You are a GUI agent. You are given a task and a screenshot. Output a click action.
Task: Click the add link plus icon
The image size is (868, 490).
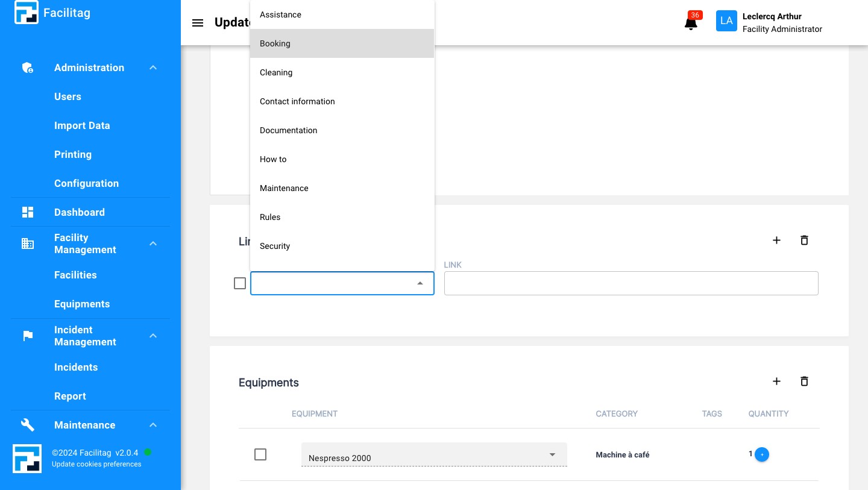(776, 240)
